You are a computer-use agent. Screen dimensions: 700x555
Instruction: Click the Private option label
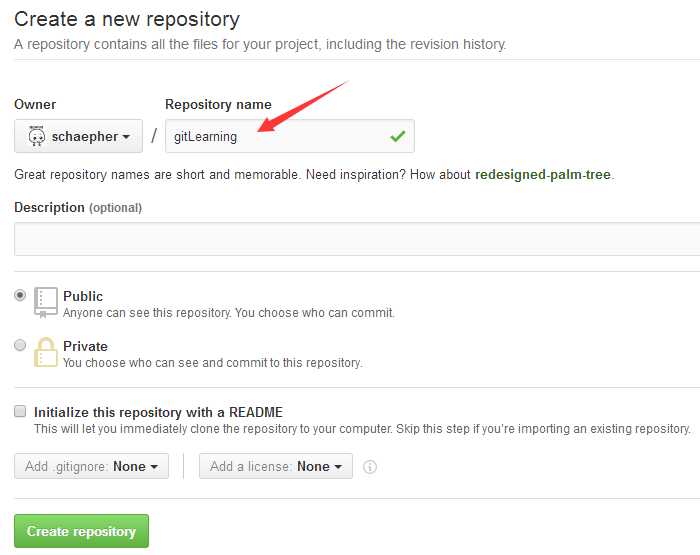coord(85,346)
